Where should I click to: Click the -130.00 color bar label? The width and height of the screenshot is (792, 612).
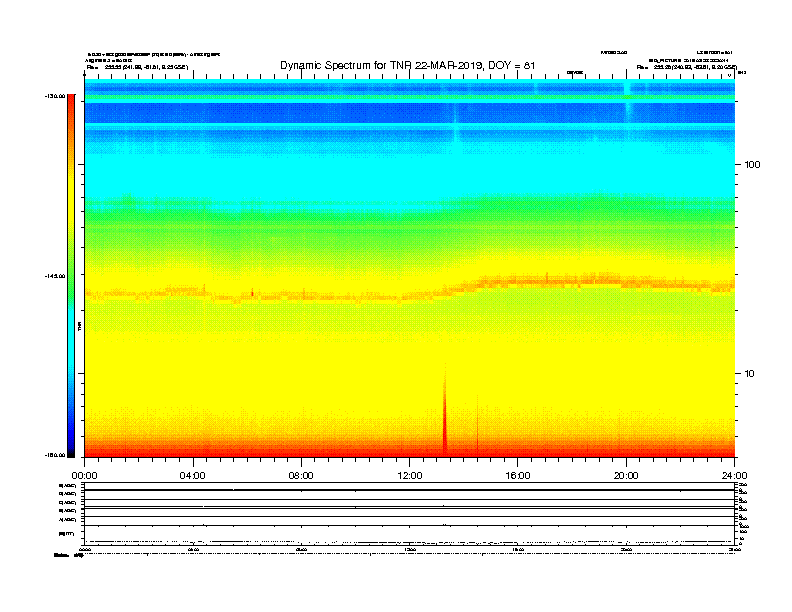[55, 96]
